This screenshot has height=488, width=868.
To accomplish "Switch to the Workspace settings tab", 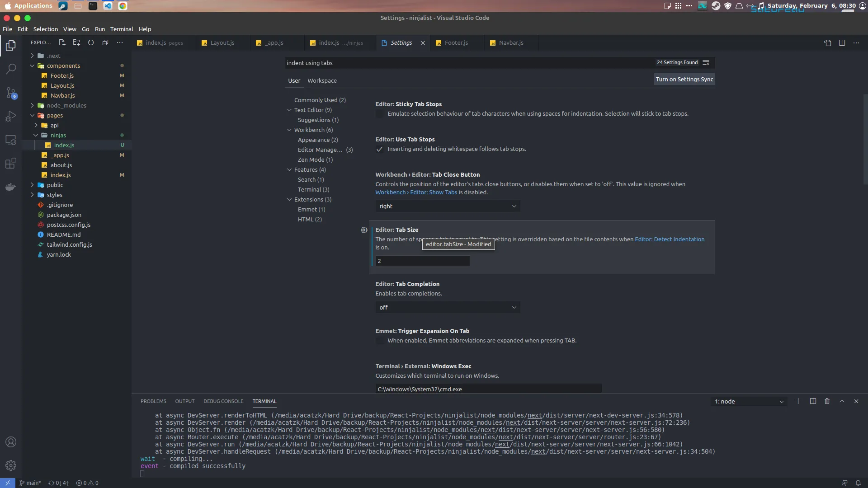I will coord(322,80).
